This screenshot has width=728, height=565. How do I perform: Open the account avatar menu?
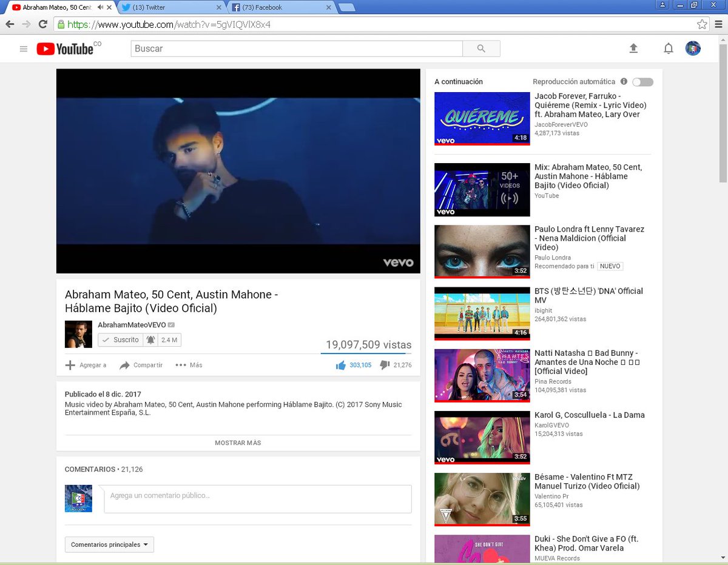coord(693,48)
